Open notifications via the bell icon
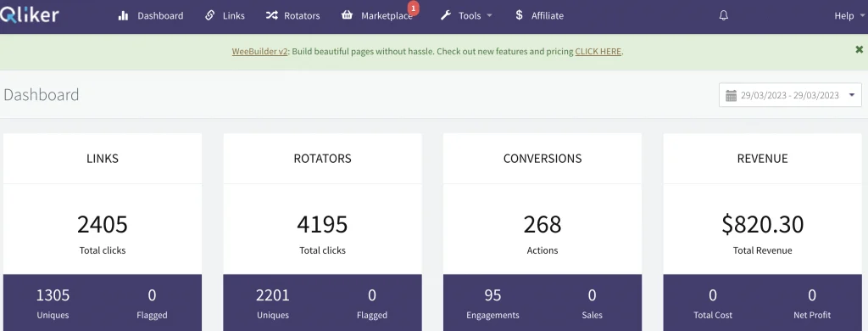Image resolution: width=868 pixels, height=331 pixels. (724, 15)
